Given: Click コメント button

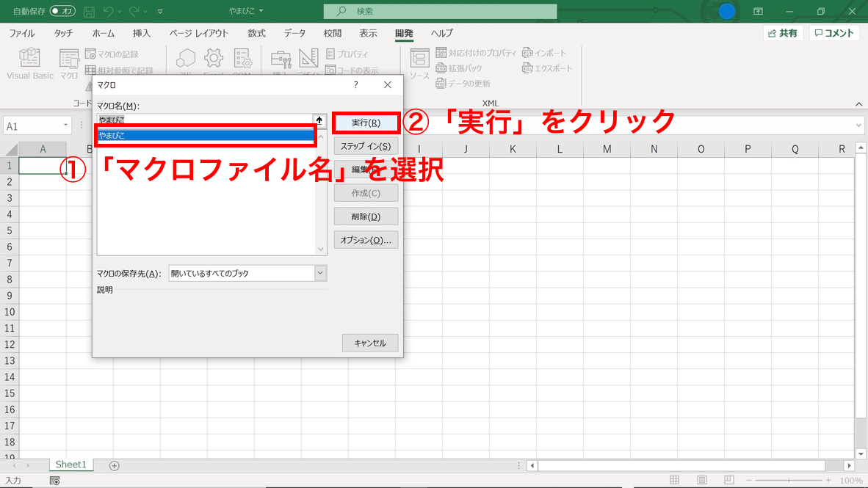Looking at the screenshot, I should click(834, 33).
